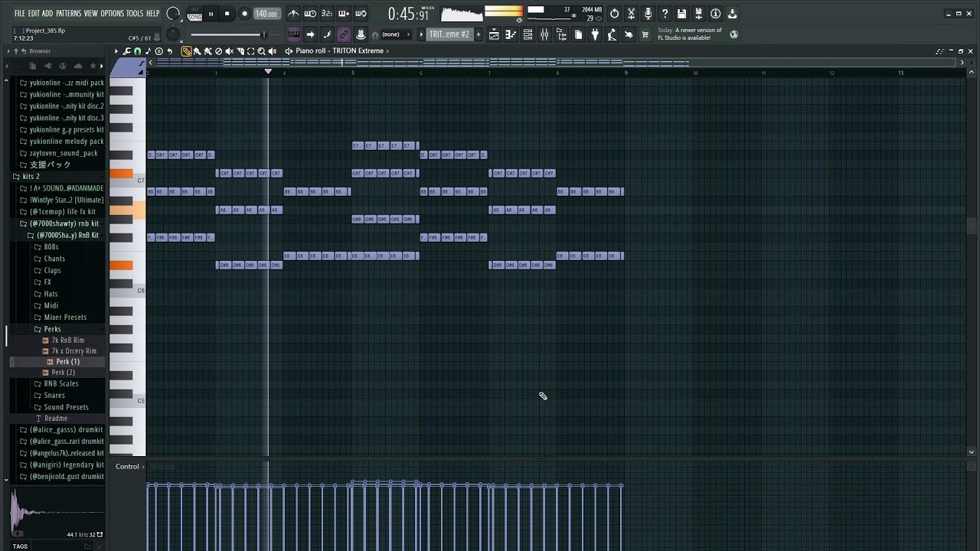Open the project info icon
This screenshot has width=980, height=551.
716,14
